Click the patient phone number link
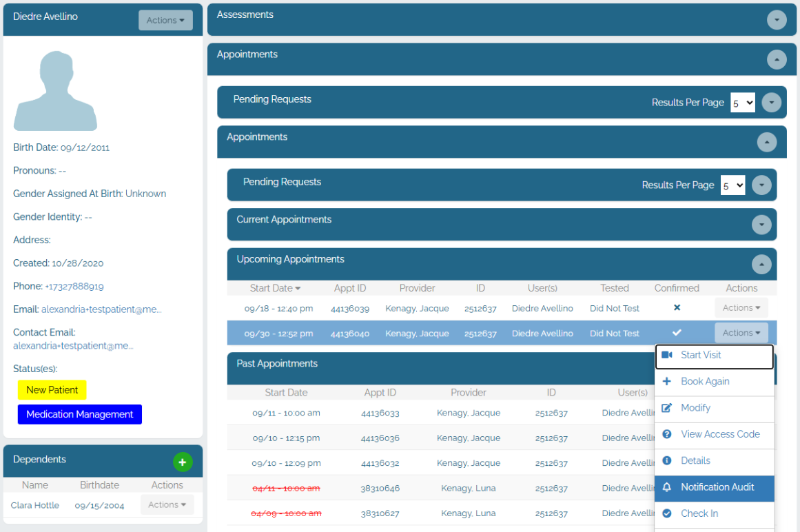Screen dimensions: 800x532 (74, 287)
